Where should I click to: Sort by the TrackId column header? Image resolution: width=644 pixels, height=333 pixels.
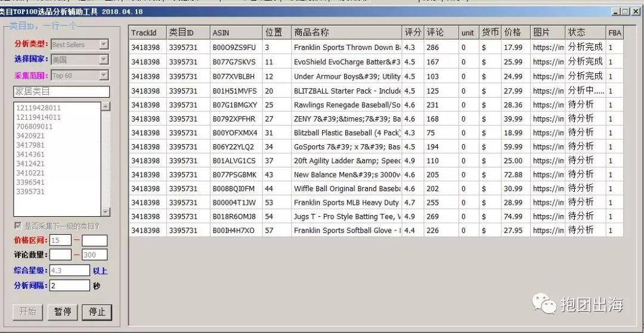[148, 33]
